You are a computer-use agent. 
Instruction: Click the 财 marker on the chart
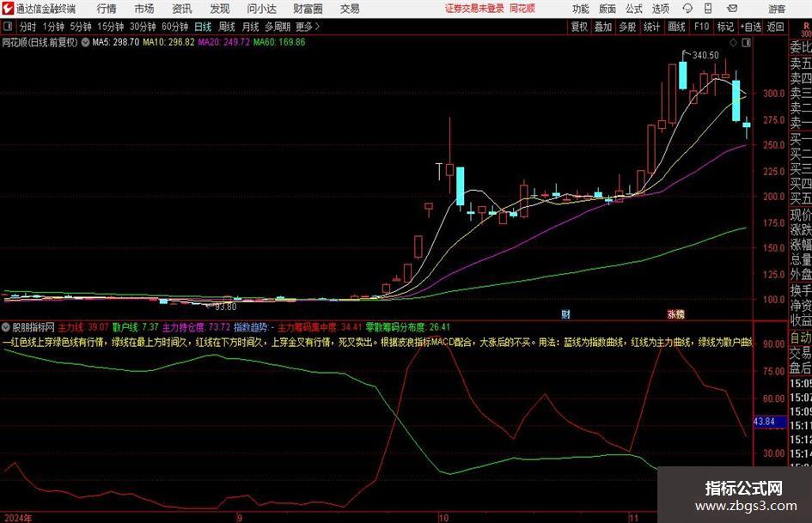tap(565, 313)
